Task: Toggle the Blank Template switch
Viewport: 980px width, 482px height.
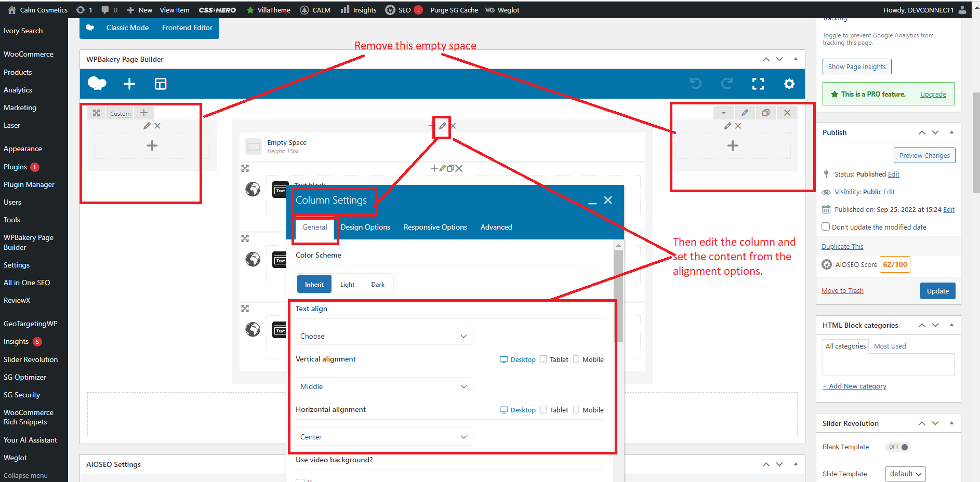Action: pyautogui.click(x=898, y=447)
